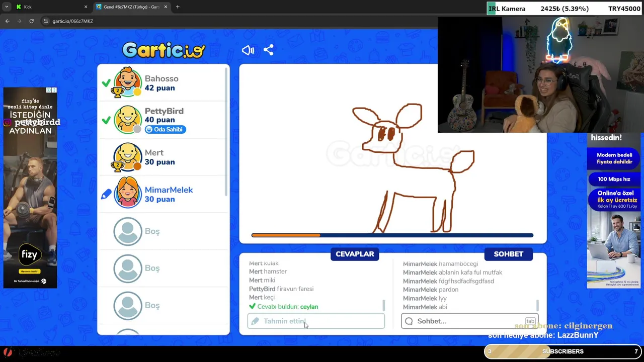Click the 'Mert keçi' answer line

262,298
